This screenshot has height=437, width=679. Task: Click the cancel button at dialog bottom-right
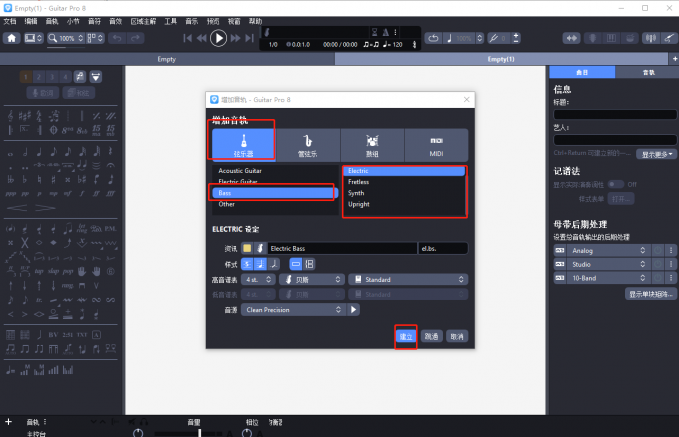457,336
